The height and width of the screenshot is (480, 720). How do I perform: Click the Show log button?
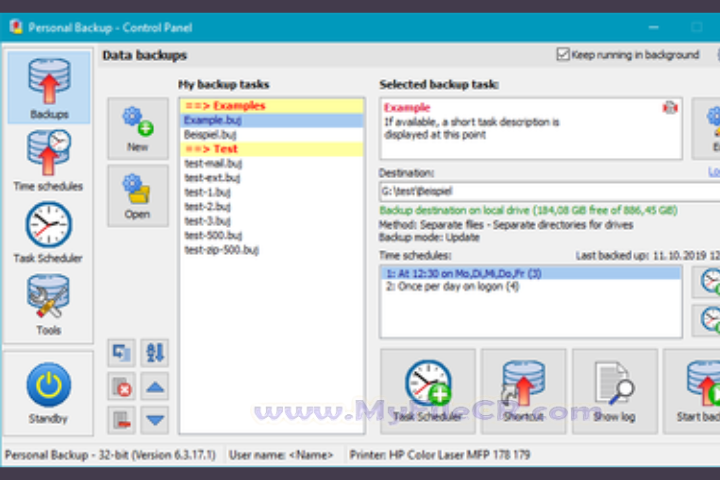click(x=615, y=391)
